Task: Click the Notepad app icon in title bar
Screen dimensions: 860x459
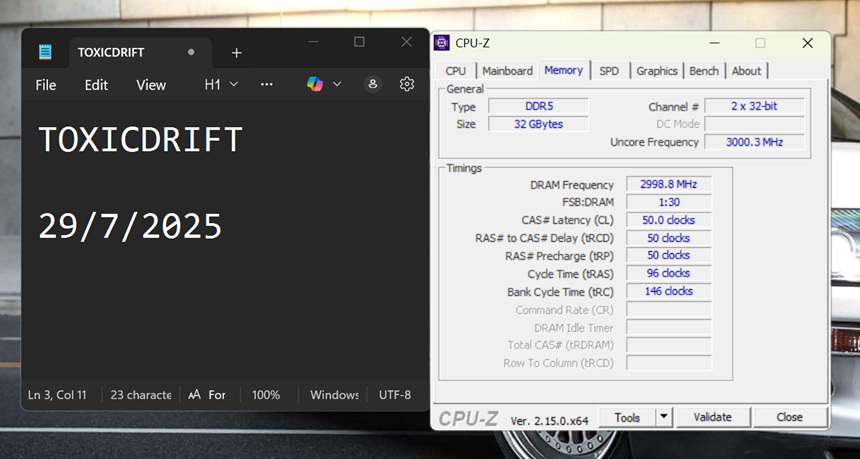Action: pos(45,52)
